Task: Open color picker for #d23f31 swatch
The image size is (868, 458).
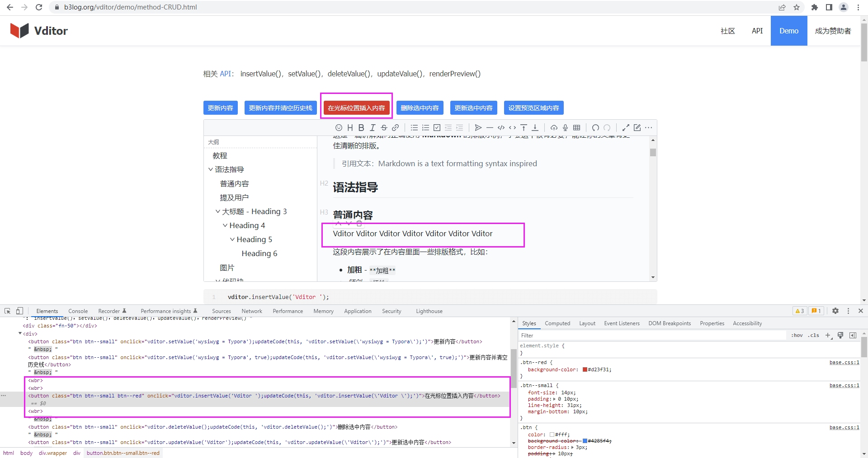Action: (585, 369)
